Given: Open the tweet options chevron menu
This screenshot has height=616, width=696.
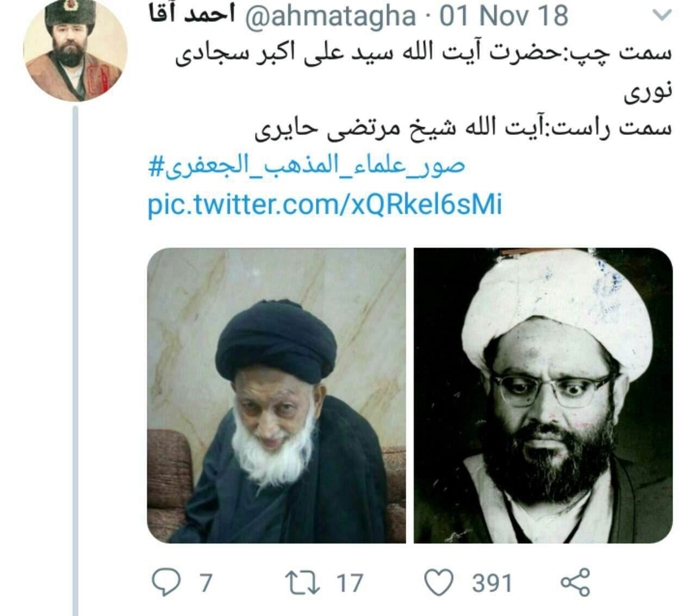Looking at the screenshot, I should tap(662, 16).
